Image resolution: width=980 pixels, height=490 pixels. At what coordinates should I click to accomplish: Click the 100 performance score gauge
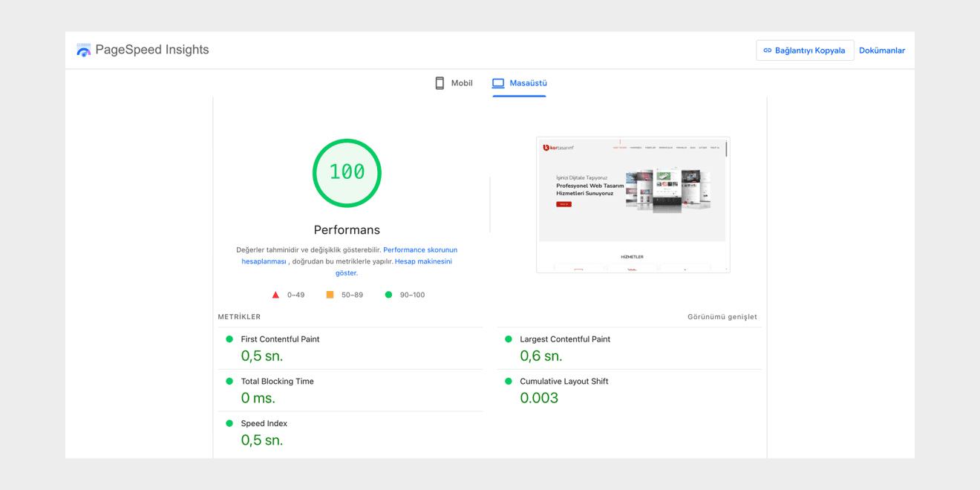point(347,172)
